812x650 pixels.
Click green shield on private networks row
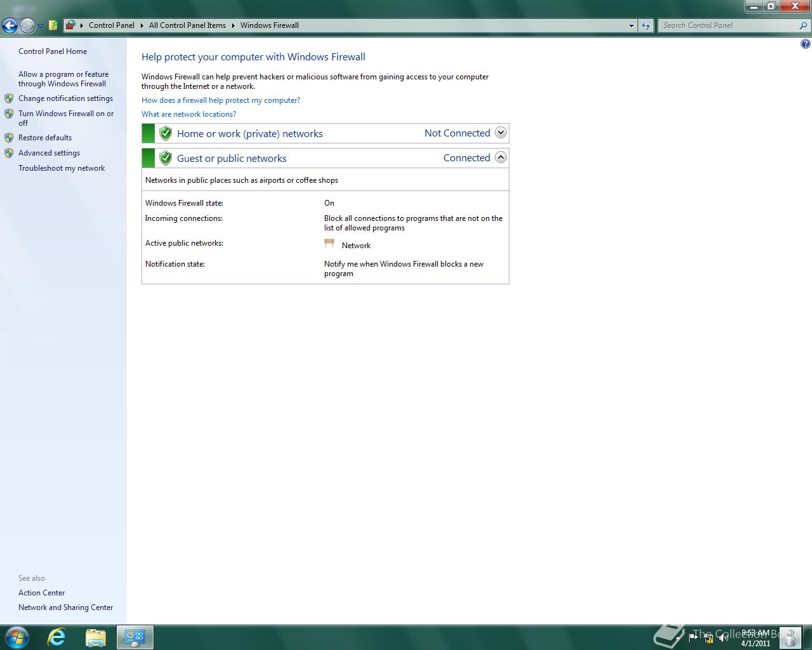click(x=166, y=133)
